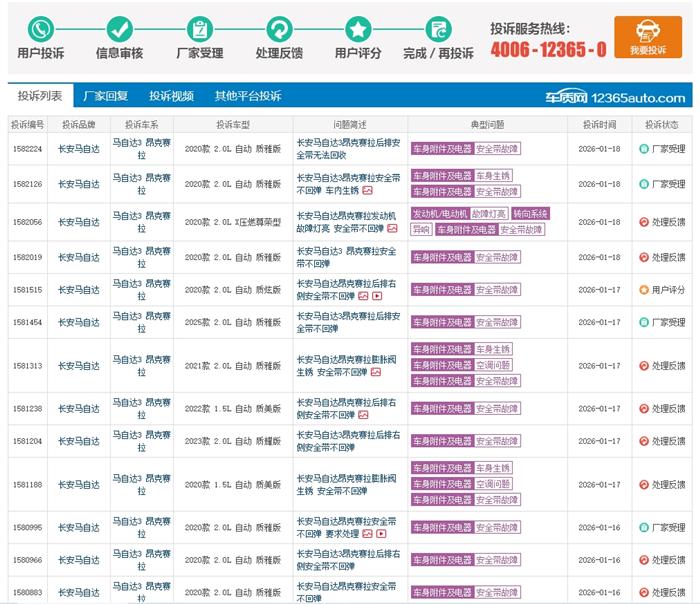Click the 车质网 12365auto.com logo

628,98
